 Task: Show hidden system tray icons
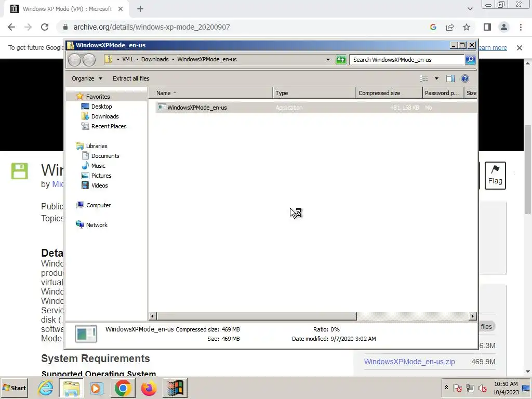[446, 388]
